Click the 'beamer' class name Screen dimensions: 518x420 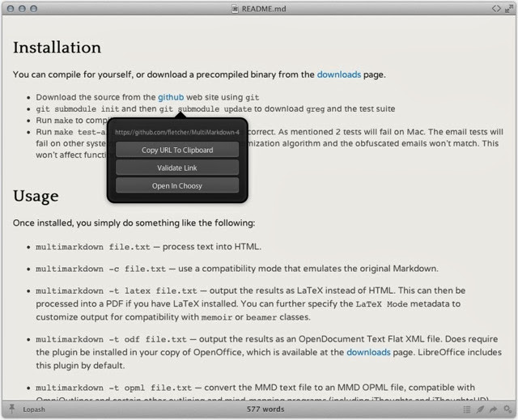[261, 317]
